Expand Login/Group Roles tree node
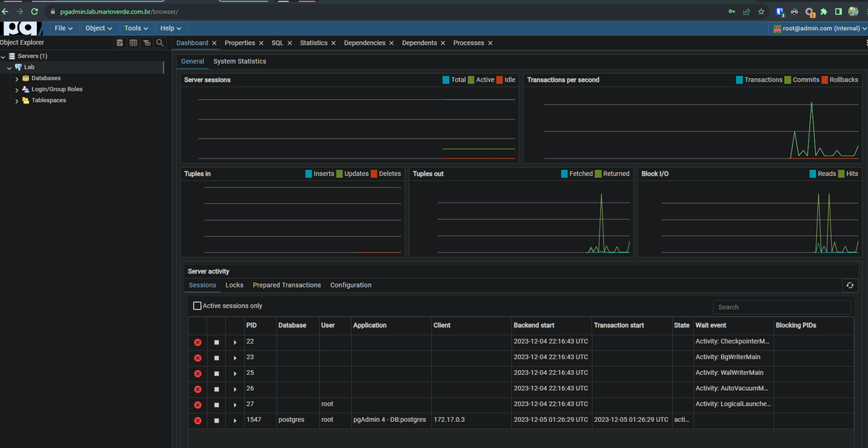Image resolution: width=868 pixels, height=448 pixels. click(17, 90)
